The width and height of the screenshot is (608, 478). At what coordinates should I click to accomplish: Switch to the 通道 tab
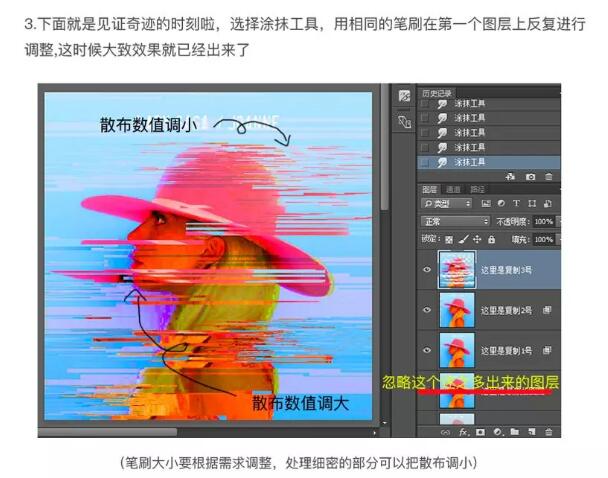pos(453,189)
